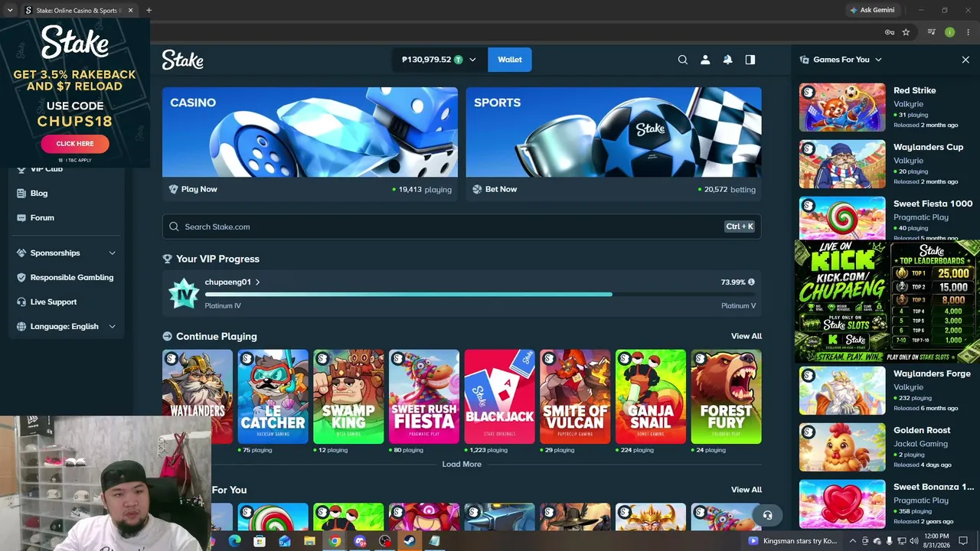
Task: Open a new browser tab
Action: tap(149, 11)
